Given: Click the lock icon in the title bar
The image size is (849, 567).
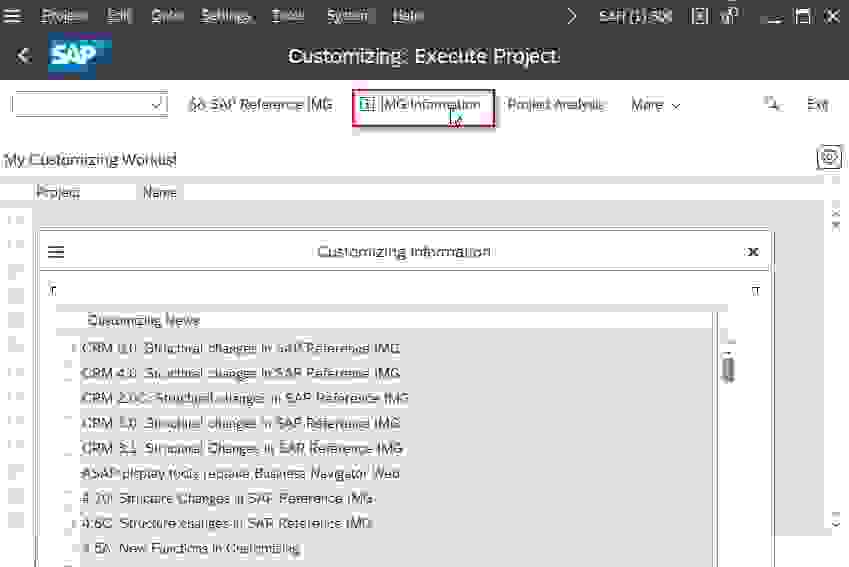Looking at the screenshot, I should point(729,15).
